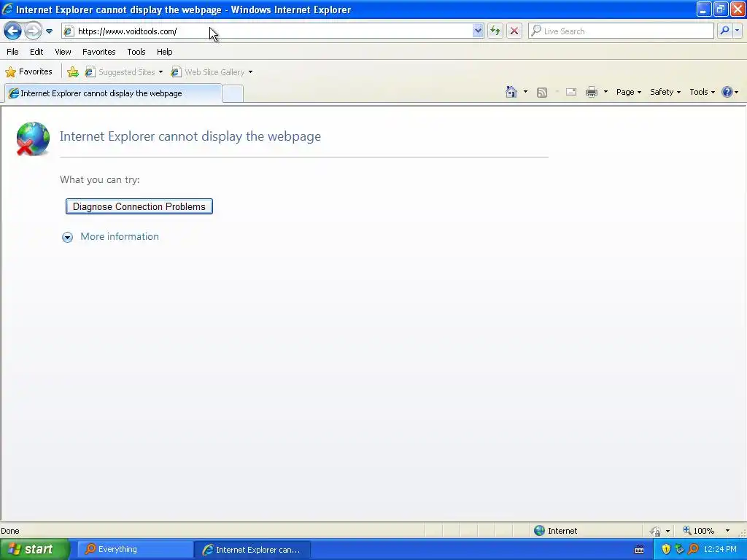Open a new tab with the blank tab button
747x560 pixels.
pyautogui.click(x=233, y=94)
